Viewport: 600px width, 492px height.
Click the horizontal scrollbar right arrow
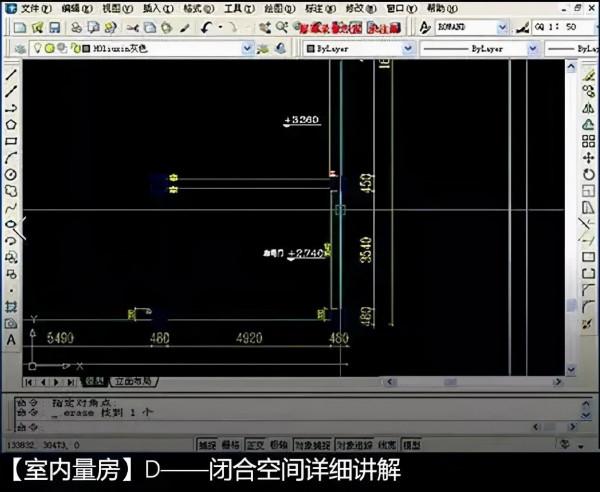pyautogui.click(x=558, y=381)
